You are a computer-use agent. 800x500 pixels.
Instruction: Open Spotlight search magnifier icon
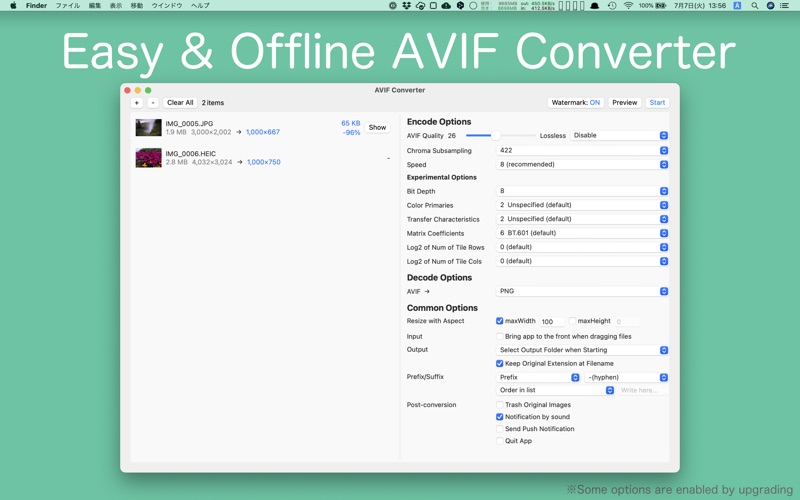pos(755,6)
